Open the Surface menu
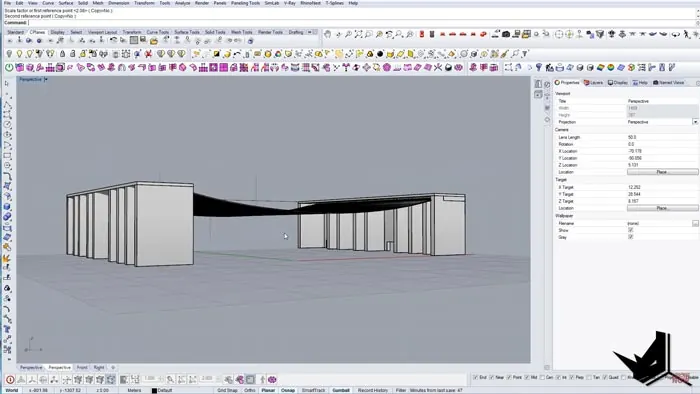 [x=66, y=3]
